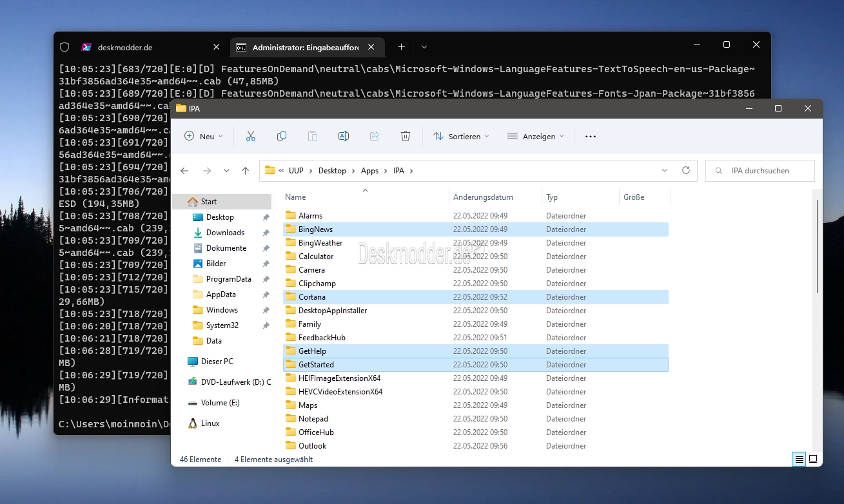The height and width of the screenshot is (504, 844).
Task: Expand chevron after IPA in address bar
Action: (411, 171)
